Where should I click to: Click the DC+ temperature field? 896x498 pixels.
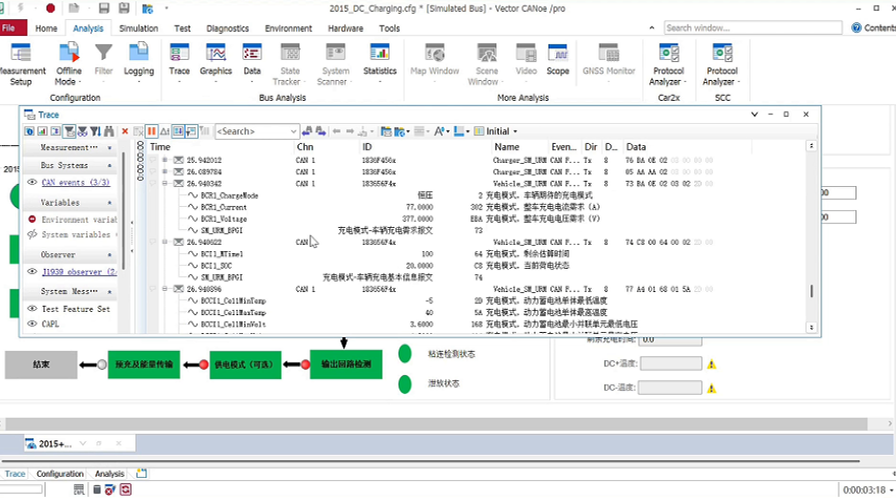(671, 364)
